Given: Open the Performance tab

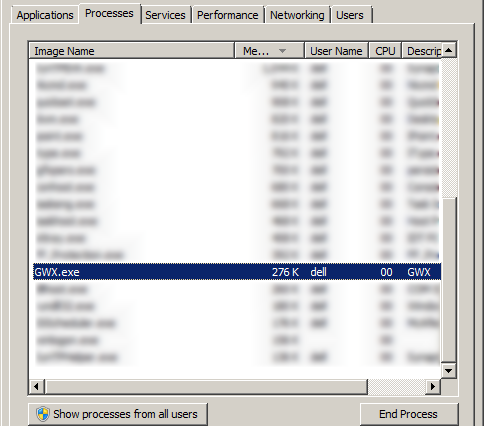Looking at the screenshot, I should pyautogui.click(x=228, y=15).
